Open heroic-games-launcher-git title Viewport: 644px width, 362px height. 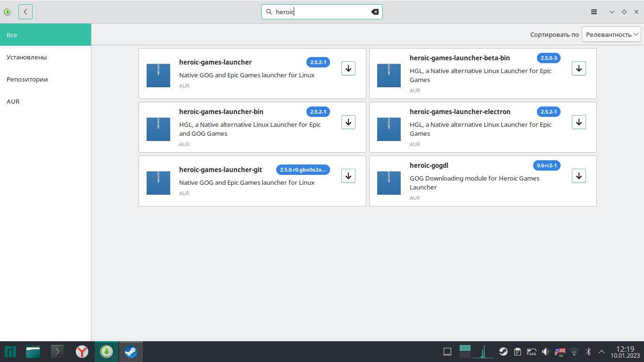tap(221, 170)
